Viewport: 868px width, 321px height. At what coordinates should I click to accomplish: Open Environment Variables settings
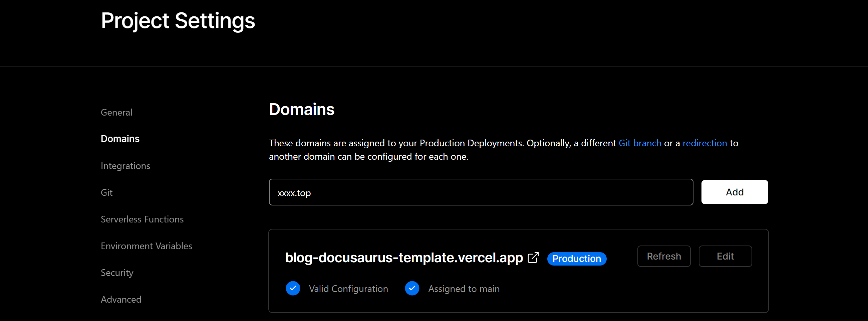point(146,246)
